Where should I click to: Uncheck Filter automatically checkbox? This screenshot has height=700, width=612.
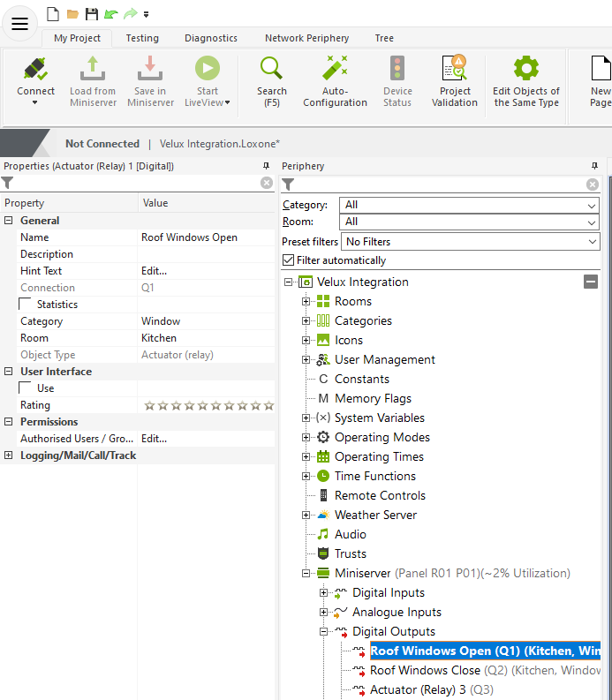pos(288,260)
